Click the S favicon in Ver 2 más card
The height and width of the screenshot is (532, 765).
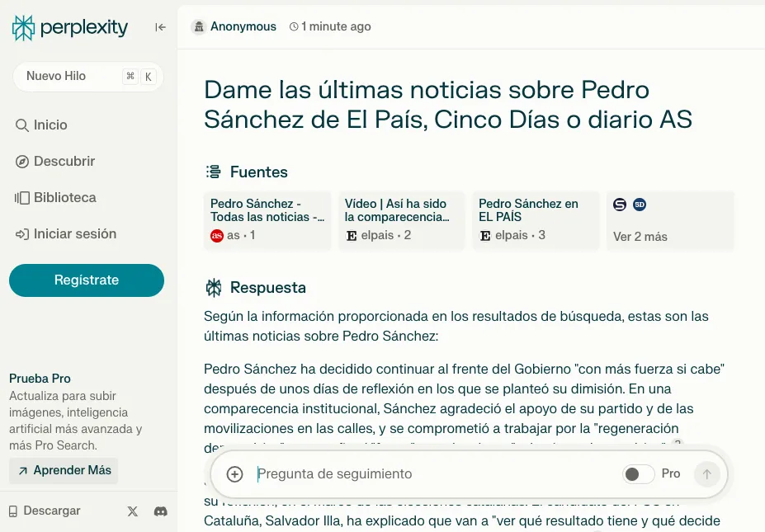point(620,205)
